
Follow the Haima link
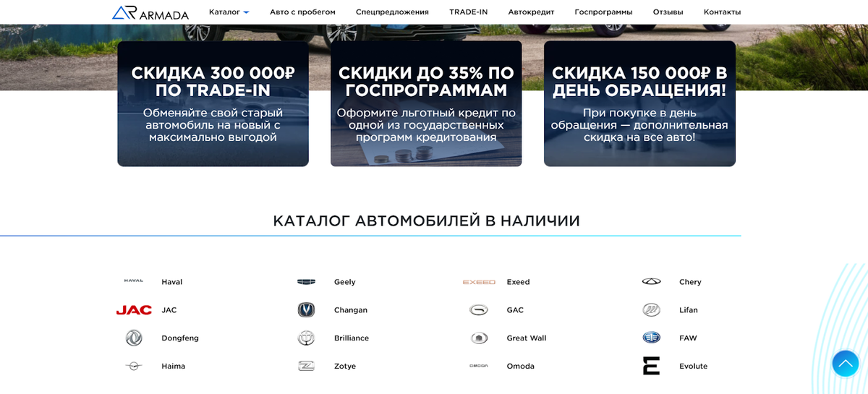[x=173, y=367]
